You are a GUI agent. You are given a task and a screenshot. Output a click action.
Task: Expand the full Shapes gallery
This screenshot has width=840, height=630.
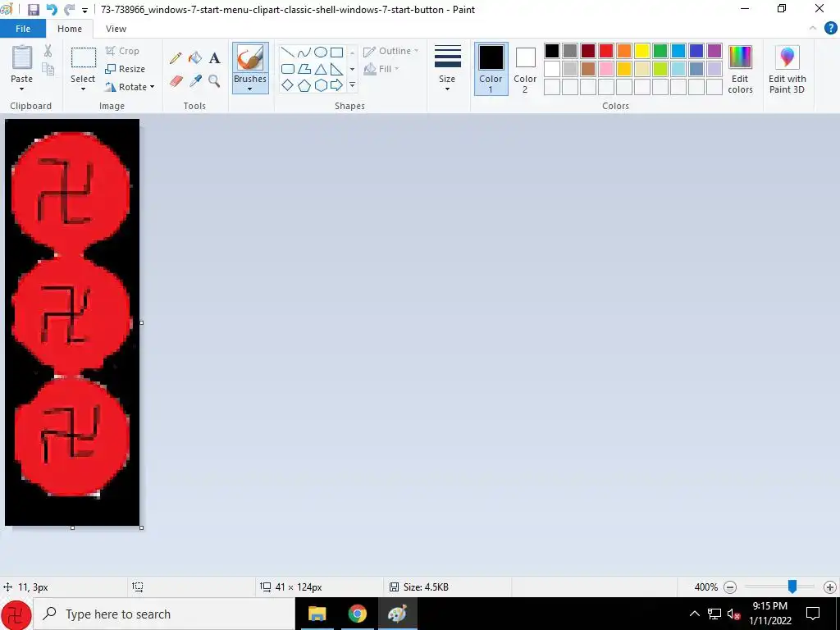352,85
